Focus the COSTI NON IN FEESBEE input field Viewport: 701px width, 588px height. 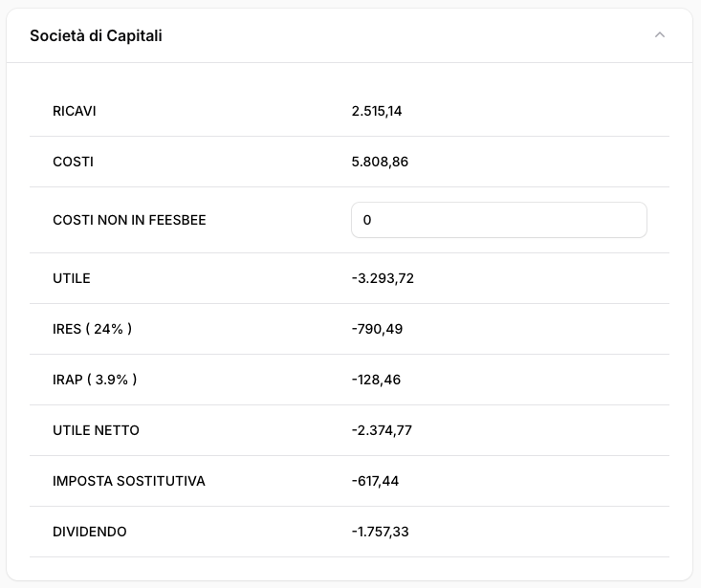(498, 220)
